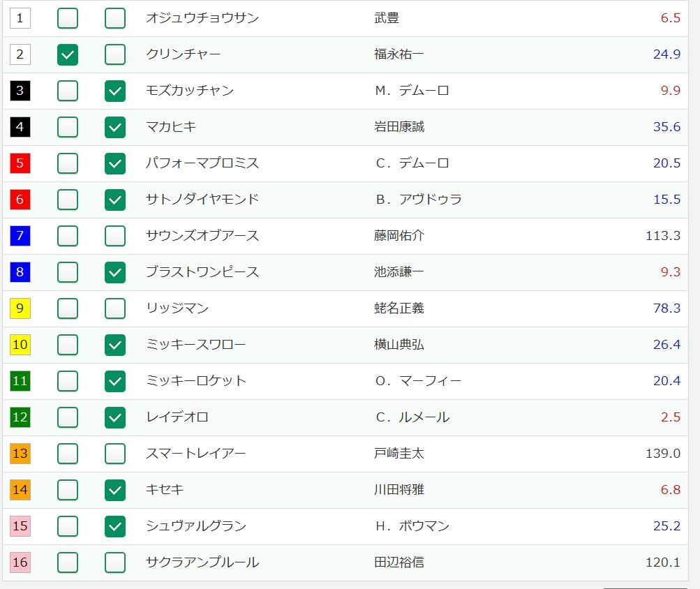Image resolution: width=700 pixels, height=589 pixels.
Task: Click jockey name 武豊
Action: [x=387, y=18]
